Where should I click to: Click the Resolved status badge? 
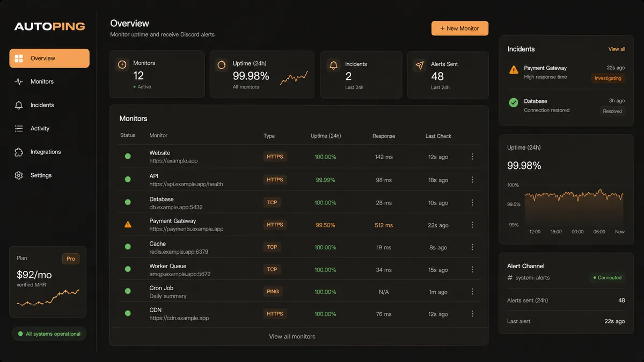(x=612, y=112)
